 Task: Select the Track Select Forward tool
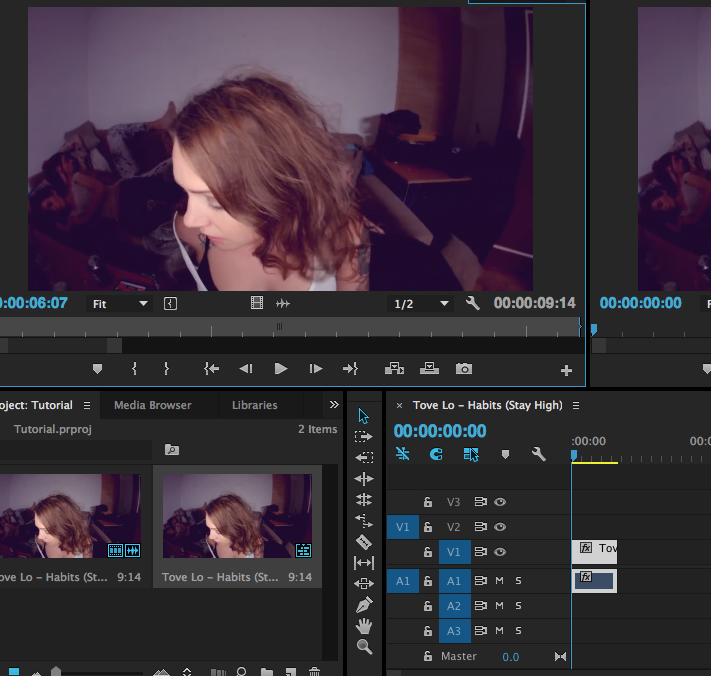tap(364, 437)
